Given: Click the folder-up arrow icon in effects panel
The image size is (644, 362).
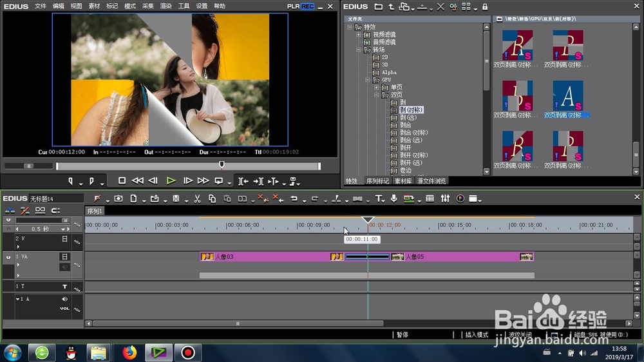Looking at the screenshot, I should point(391,7).
